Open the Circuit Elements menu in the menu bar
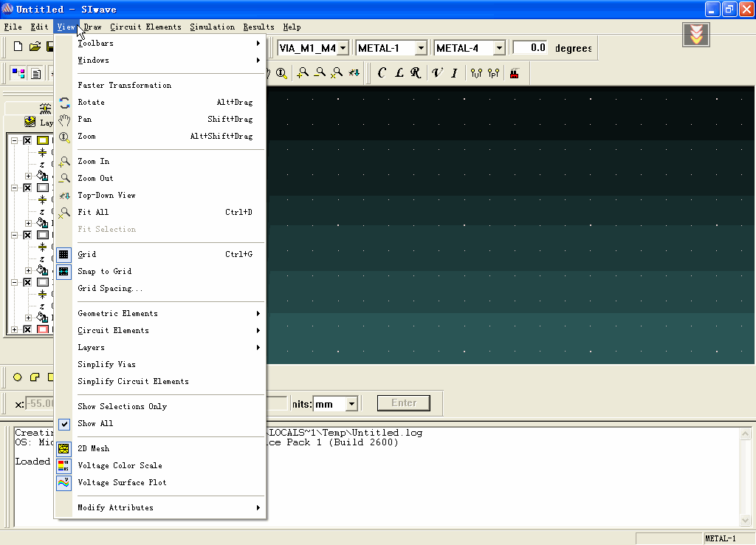 coord(145,27)
